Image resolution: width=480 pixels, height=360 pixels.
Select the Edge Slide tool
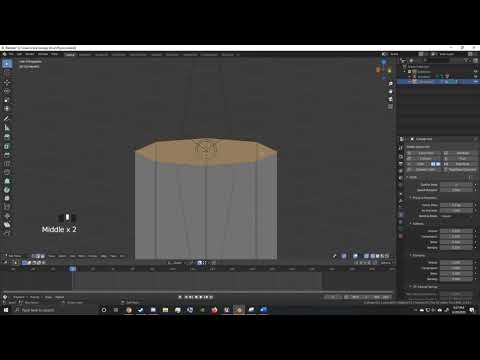(7, 207)
